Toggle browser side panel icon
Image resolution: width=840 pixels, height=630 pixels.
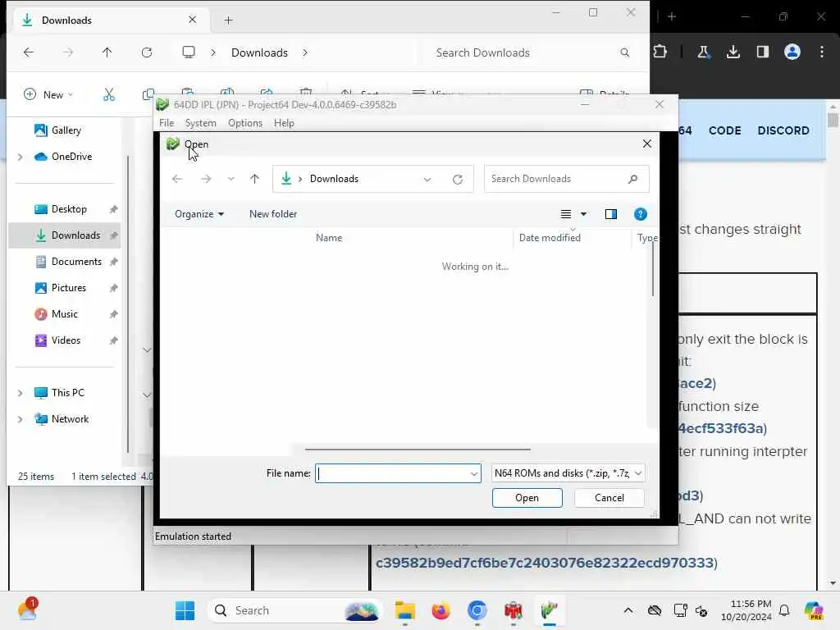coord(763,52)
